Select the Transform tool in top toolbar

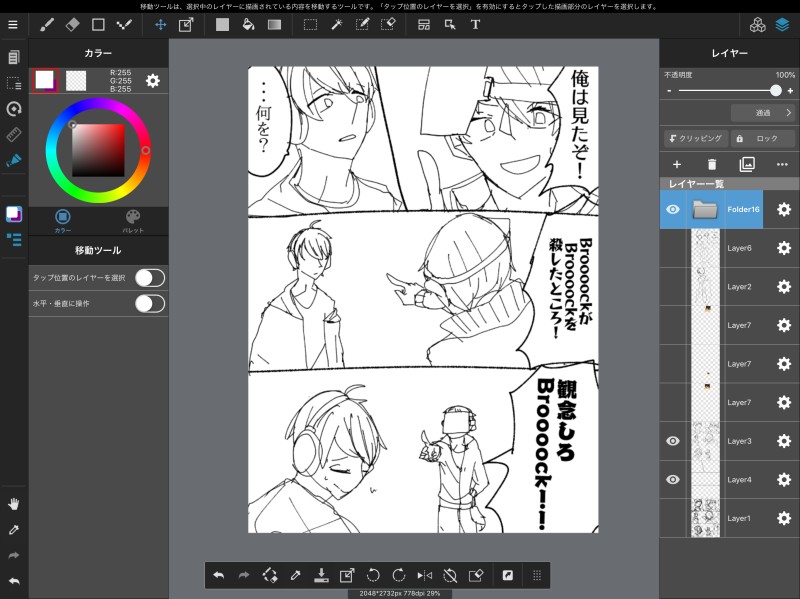click(186, 24)
